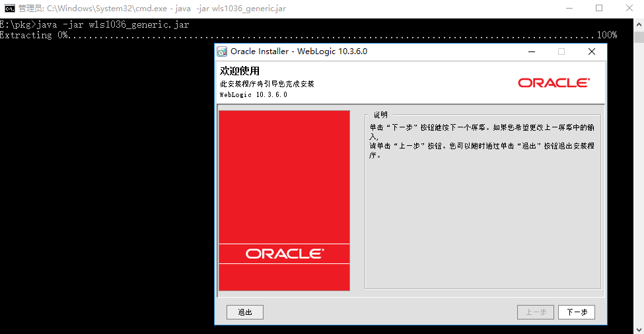Maximize the cmd.exe window
644x334 pixels.
coord(599,8)
